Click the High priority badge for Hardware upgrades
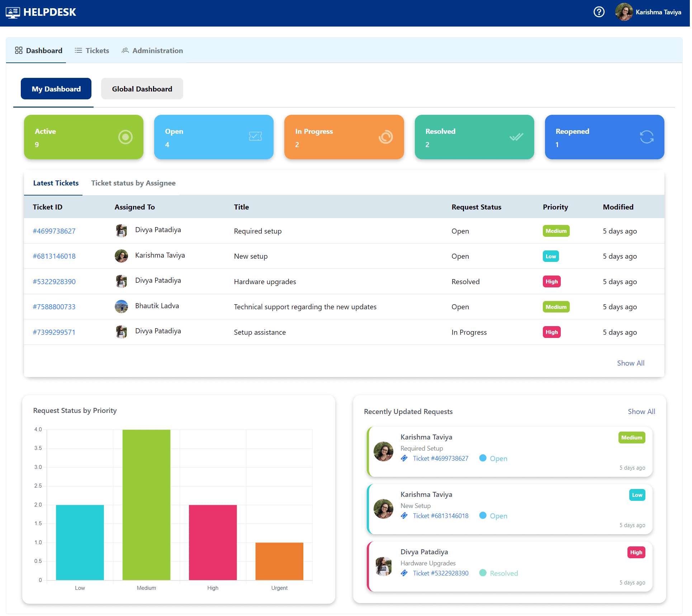Image resolution: width=692 pixels, height=616 pixels. point(551,282)
